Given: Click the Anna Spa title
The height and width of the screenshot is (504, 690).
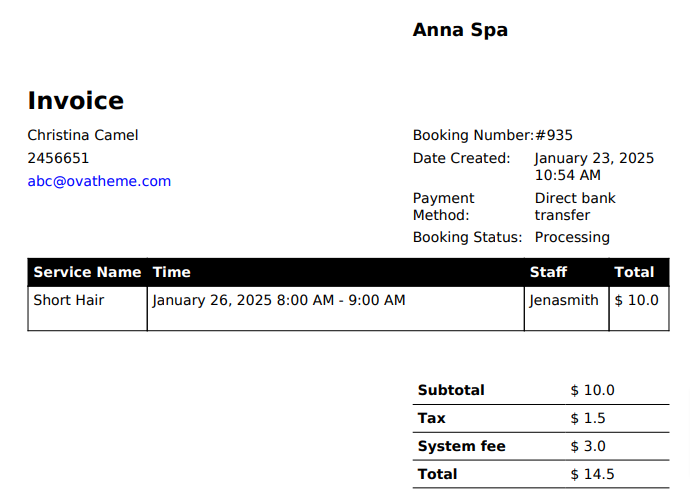Looking at the screenshot, I should 460,30.
